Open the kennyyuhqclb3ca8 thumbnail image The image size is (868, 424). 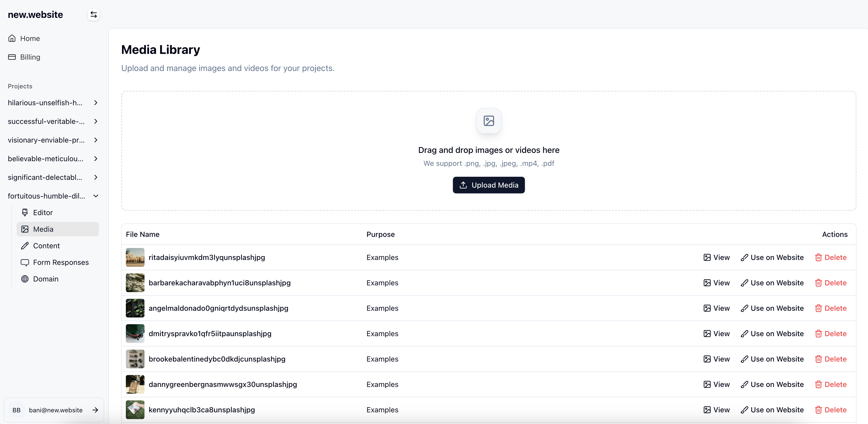pyautogui.click(x=135, y=409)
